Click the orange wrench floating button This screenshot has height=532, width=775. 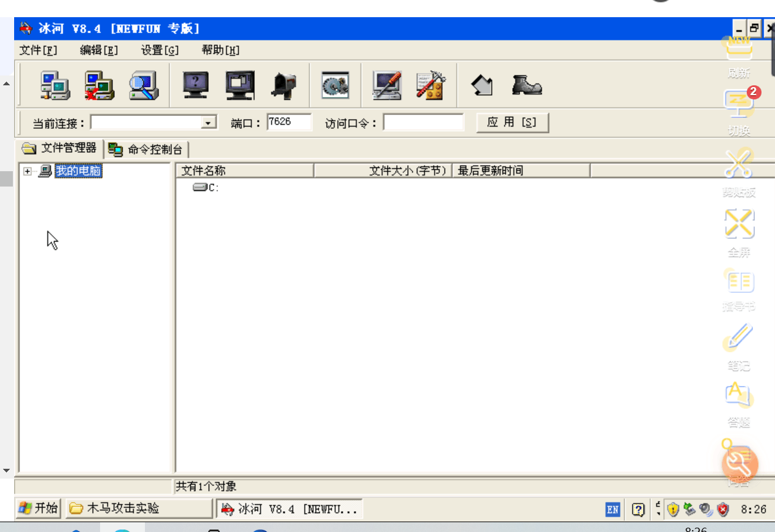point(740,465)
